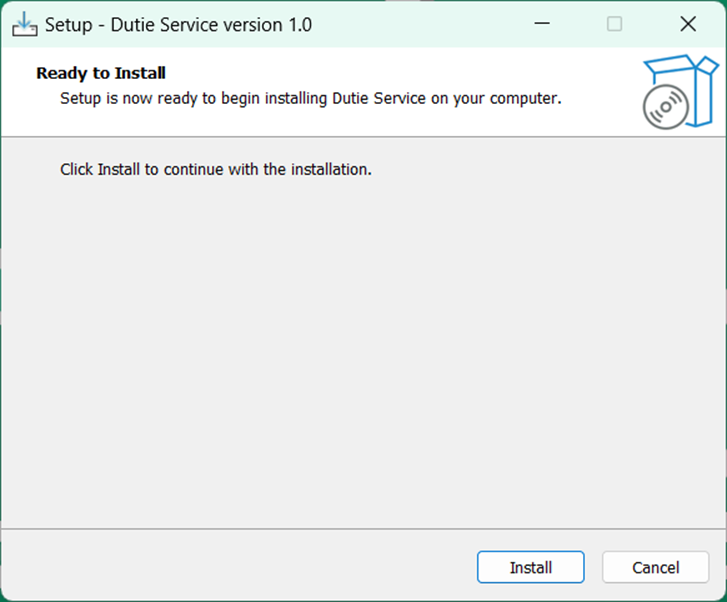Start installation with the Install button

point(530,567)
